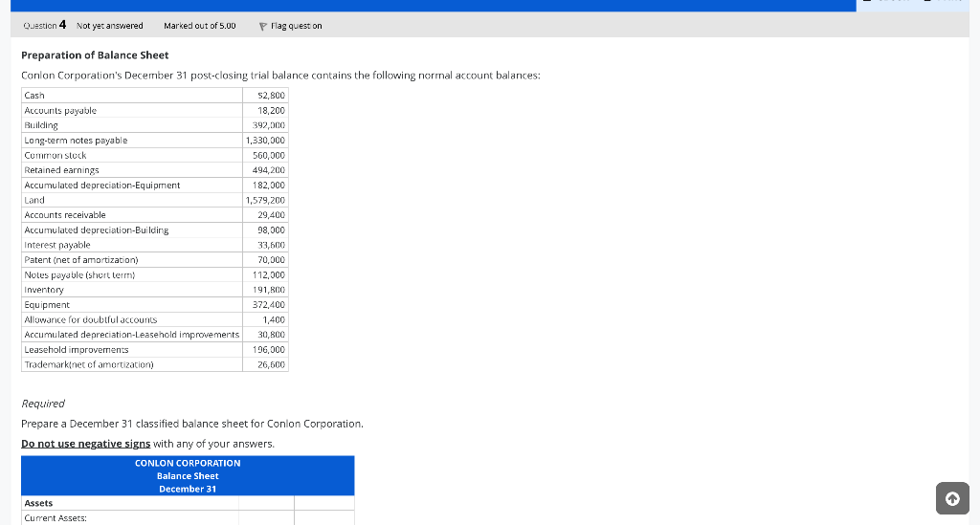Click the Allowance value 1,400
980x525 pixels.
point(274,320)
